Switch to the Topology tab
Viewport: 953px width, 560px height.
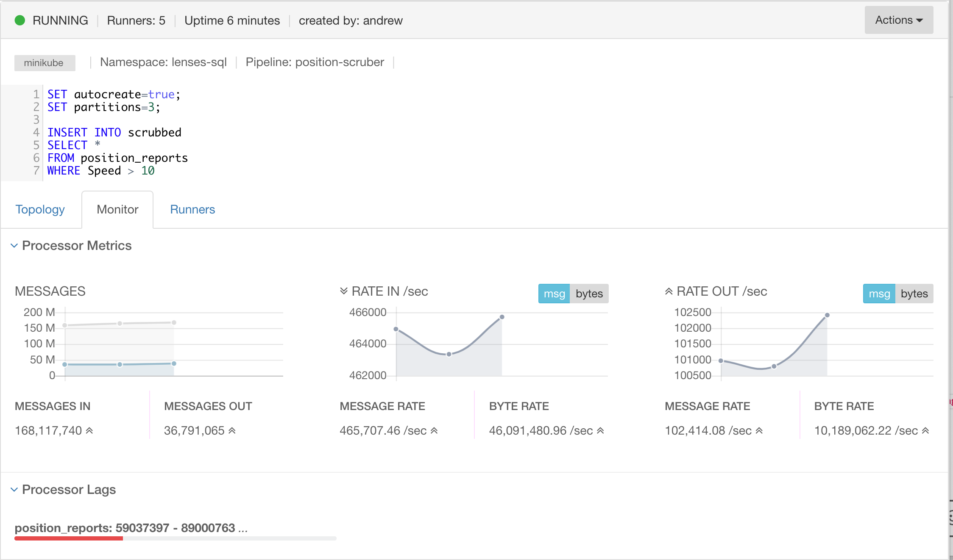(40, 209)
